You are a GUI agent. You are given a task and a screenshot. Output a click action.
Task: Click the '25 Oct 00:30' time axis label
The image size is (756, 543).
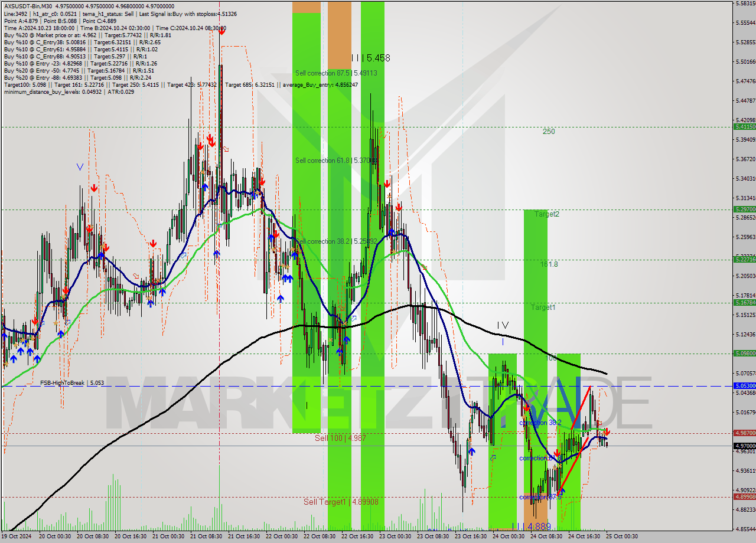[x=621, y=537]
